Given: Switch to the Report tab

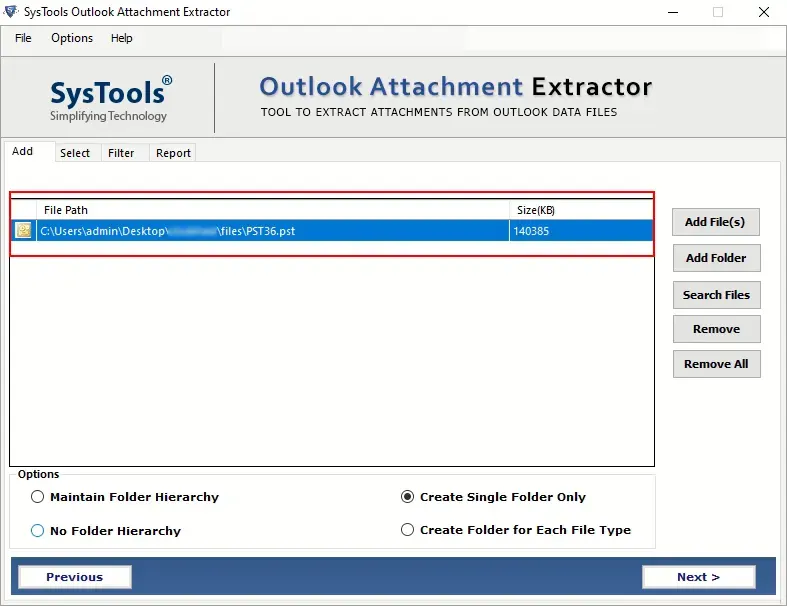Looking at the screenshot, I should pos(173,153).
